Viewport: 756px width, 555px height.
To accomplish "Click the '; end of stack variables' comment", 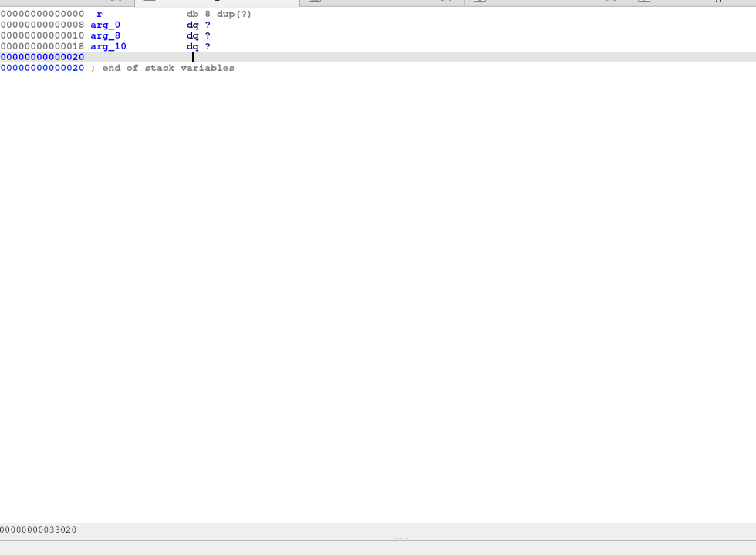I will (x=162, y=68).
